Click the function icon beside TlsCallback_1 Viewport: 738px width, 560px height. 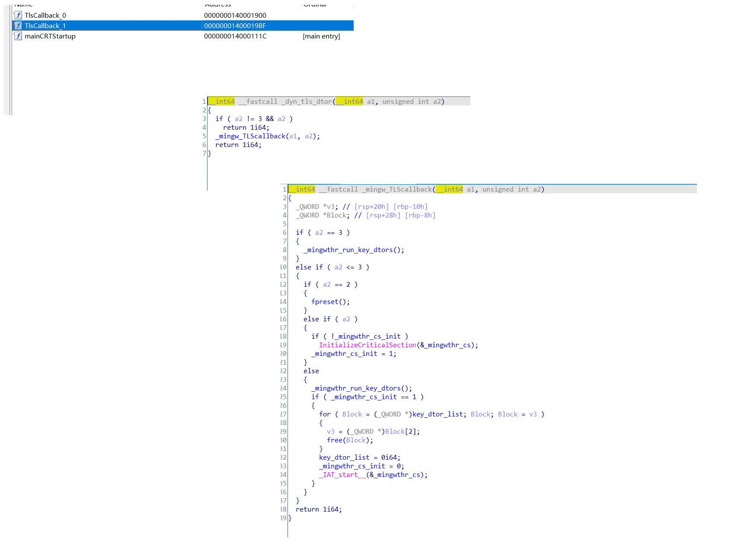[x=18, y=26]
